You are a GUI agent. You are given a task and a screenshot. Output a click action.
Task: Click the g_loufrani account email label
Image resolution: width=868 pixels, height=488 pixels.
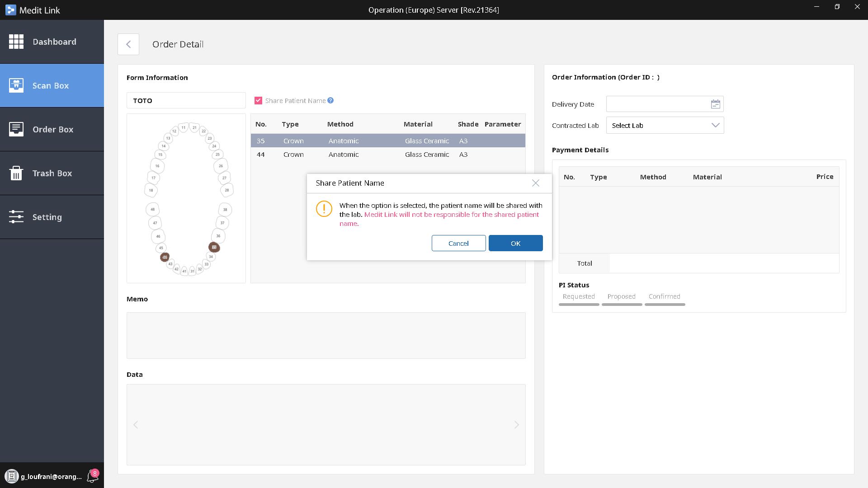51,477
